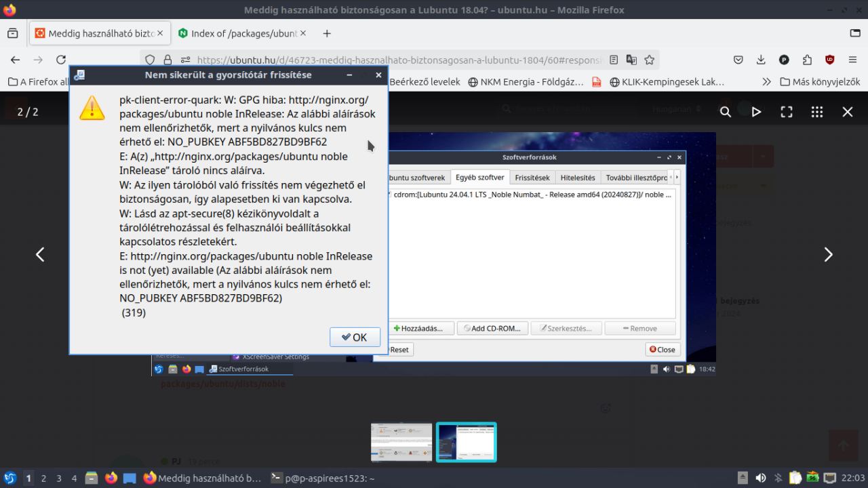Bookmark this page with the star
The height and width of the screenshot is (488, 868).
649,60
